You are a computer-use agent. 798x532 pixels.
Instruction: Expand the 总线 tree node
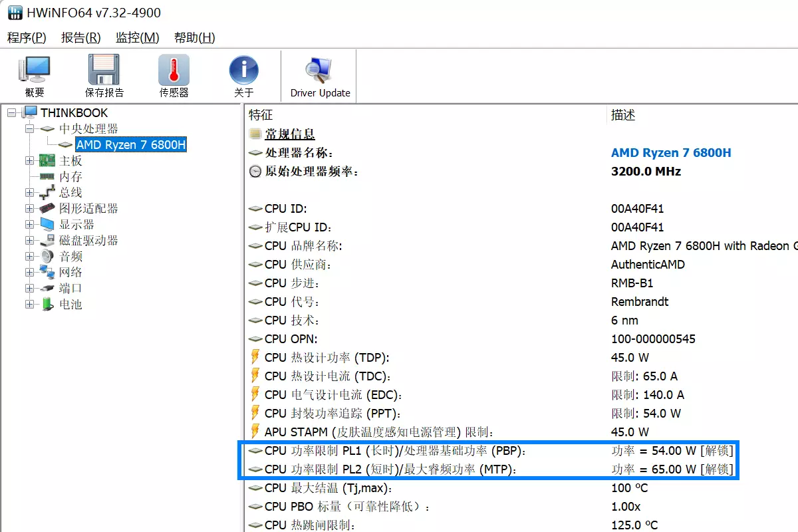click(29, 193)
